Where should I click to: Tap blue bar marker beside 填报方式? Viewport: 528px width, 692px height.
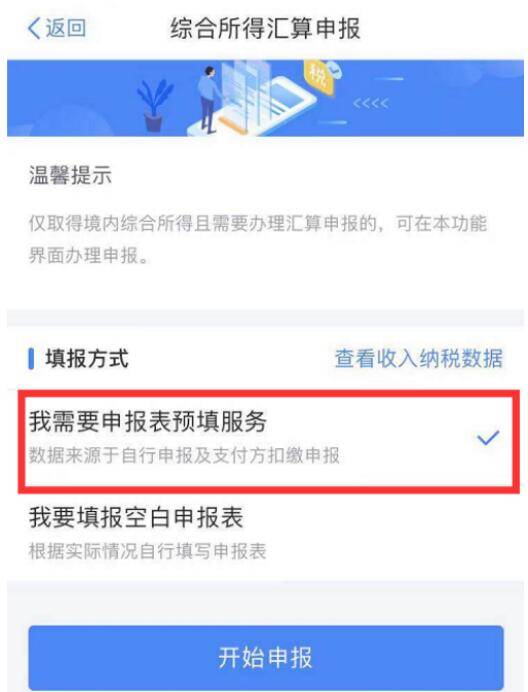click(x=31, y=358)
